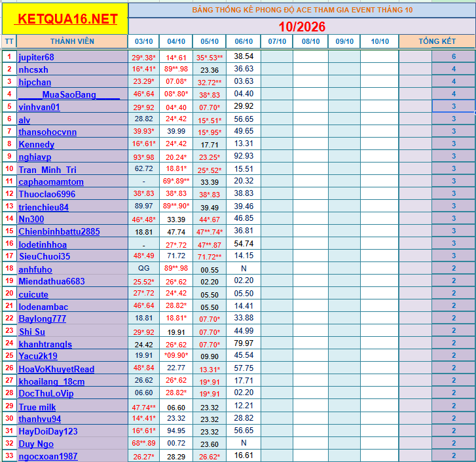476x462 pixels.
Task: Open khoailang_18cm member link
Action: click(52, 381)
